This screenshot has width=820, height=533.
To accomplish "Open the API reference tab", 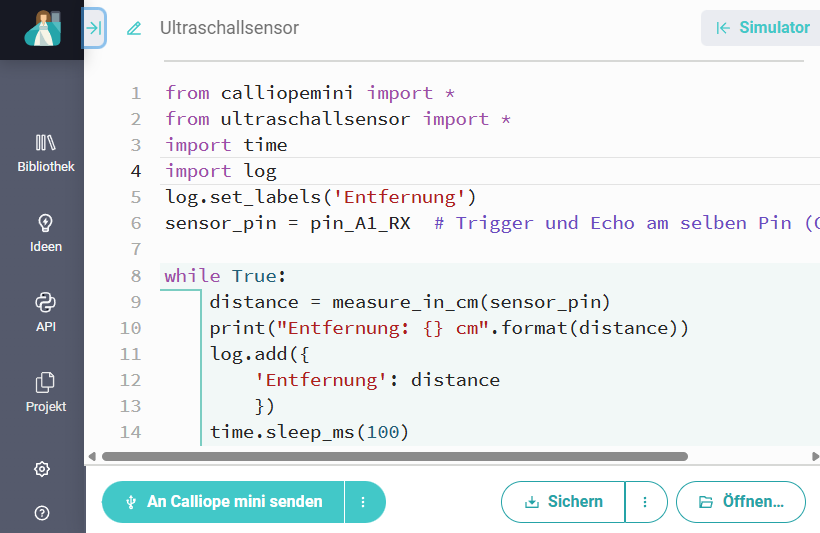I will 46,312.
